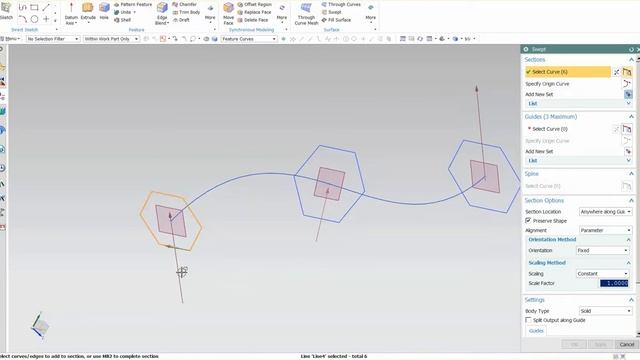Click the Edge Blend tool
The image size is (640, 360).
[162, 13]
